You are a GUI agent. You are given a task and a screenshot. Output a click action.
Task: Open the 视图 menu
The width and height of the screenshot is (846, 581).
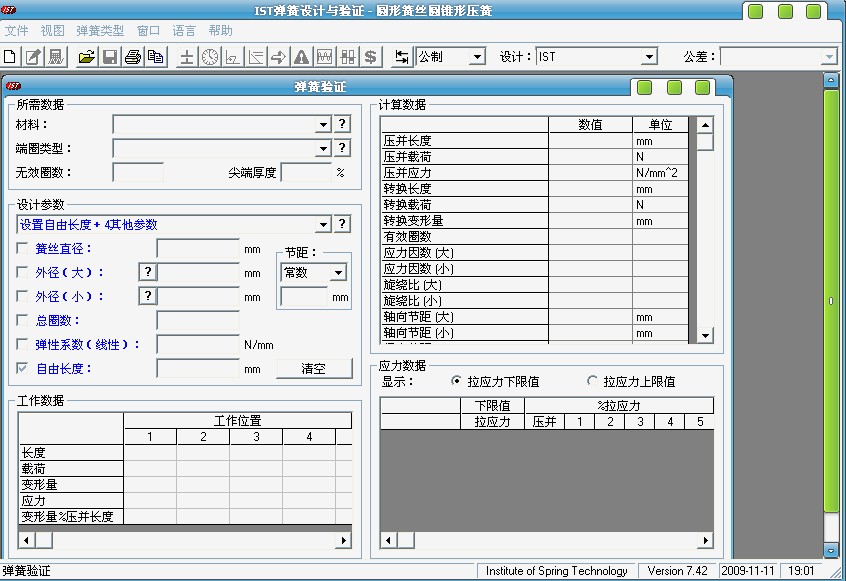tap(52, 31)
